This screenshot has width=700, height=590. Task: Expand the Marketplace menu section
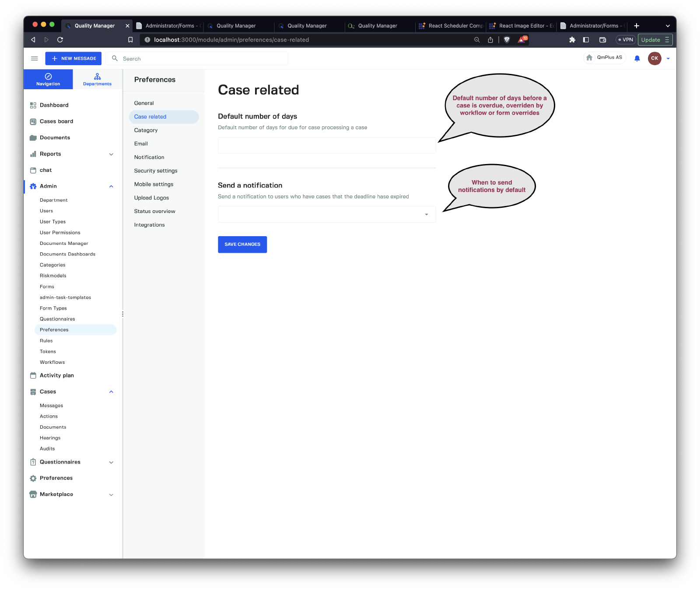click(x=111, y=495)
